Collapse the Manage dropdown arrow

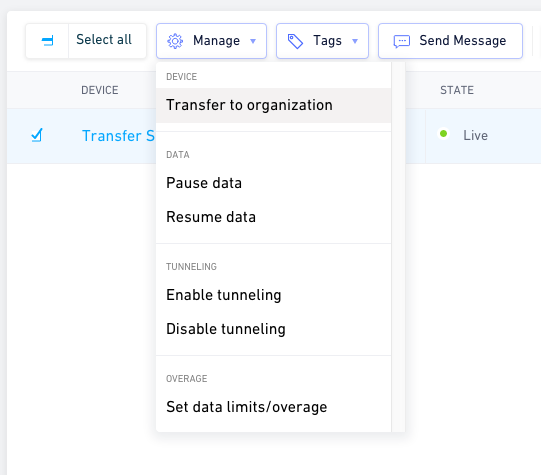[x=253, y=41]
